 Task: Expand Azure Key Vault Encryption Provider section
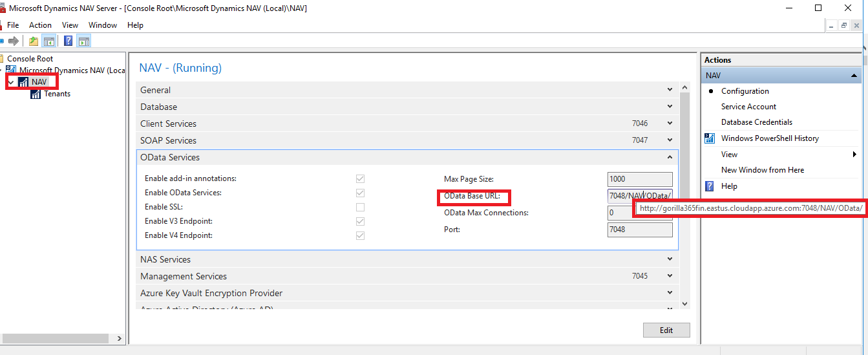[x=670, y=293]
